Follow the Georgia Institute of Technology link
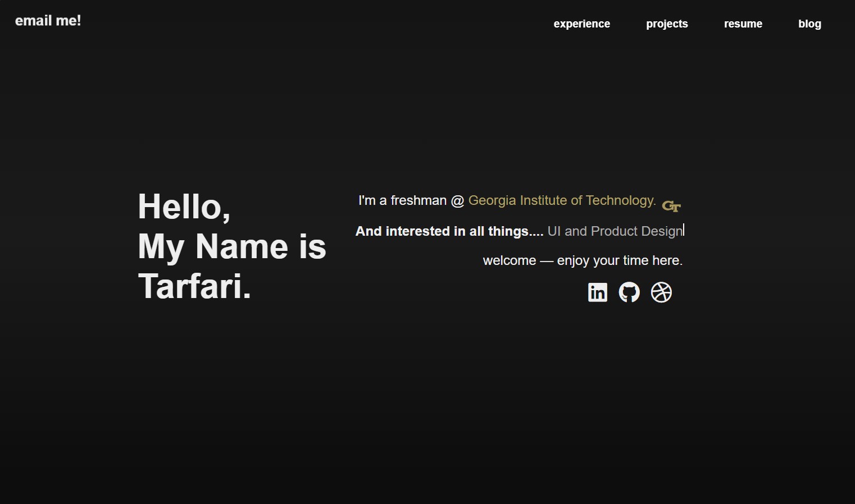The width and height of the screenshot is (855, 504). point(562,200)
